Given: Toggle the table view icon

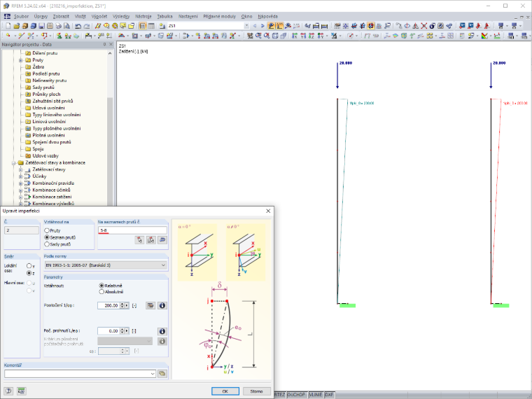Looking at the screenshot, I should click(x=151, y=26).
